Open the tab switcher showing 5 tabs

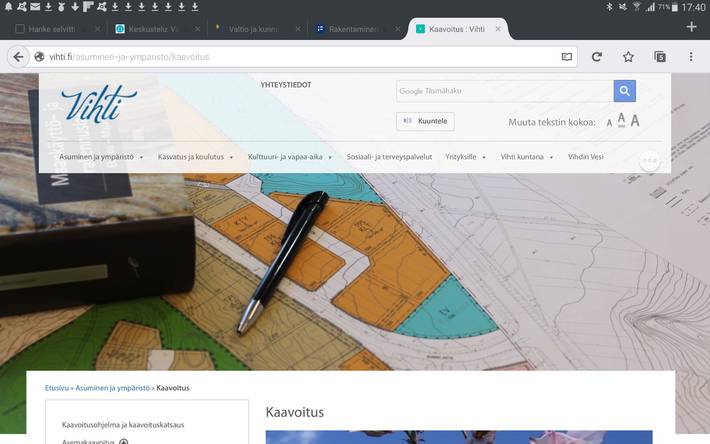pyautogui.click(x=660, y=57)
